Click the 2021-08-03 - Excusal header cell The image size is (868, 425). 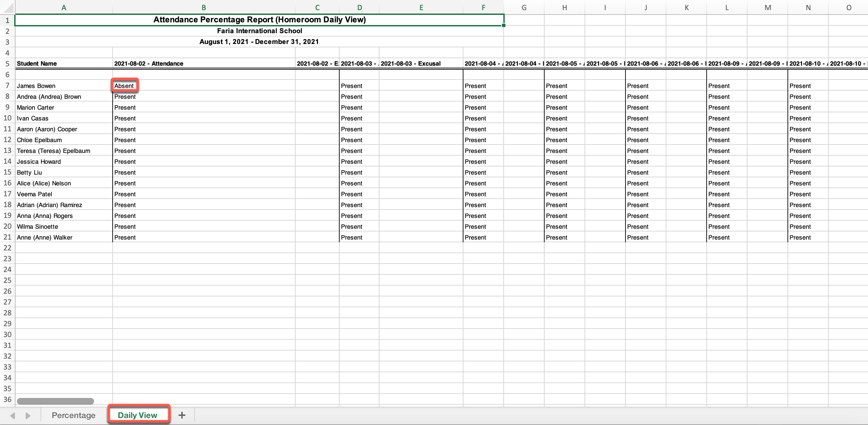tap(421, 64)
